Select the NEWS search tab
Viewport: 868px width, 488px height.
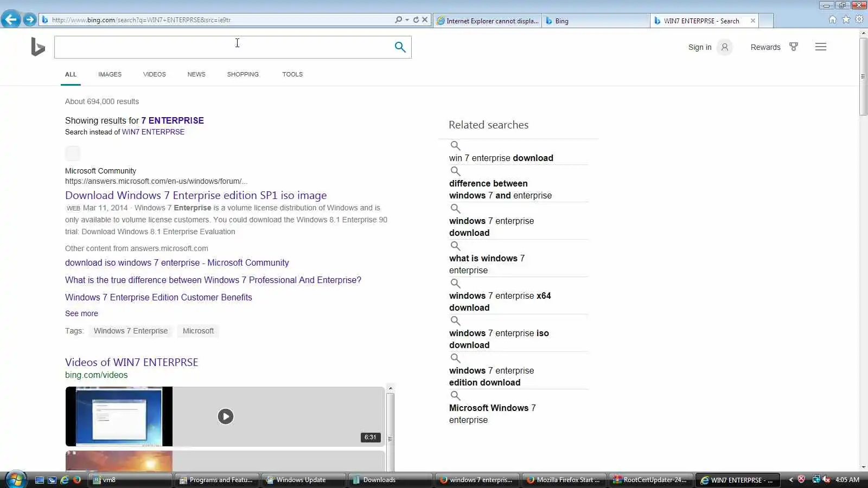click(196, 74)
